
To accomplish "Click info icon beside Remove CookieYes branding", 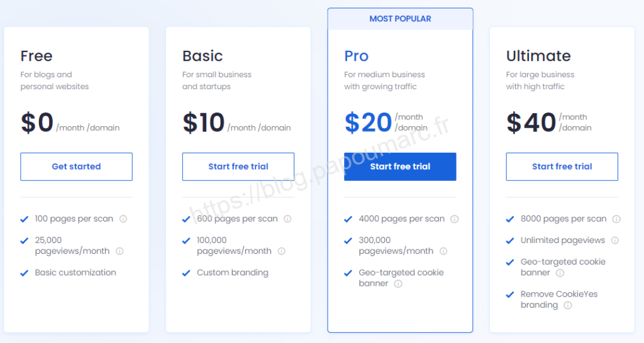I will (x=568, y=305).
